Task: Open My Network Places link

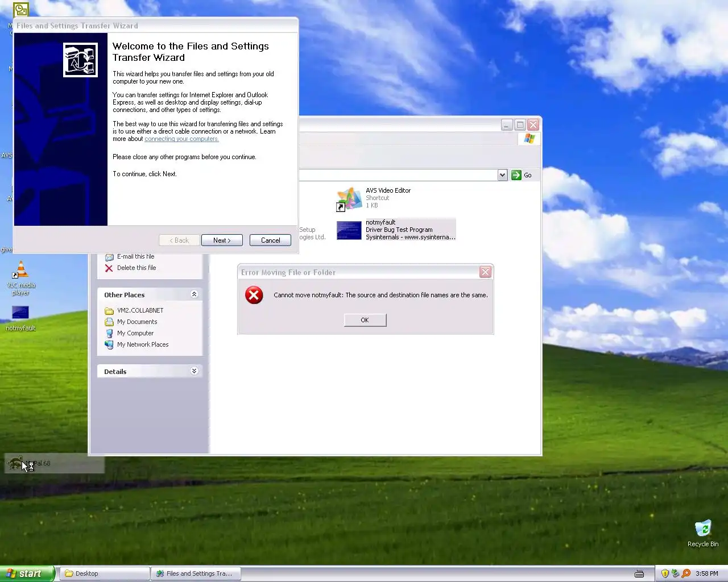Action: pyautogui.click(x=143, y=344)
